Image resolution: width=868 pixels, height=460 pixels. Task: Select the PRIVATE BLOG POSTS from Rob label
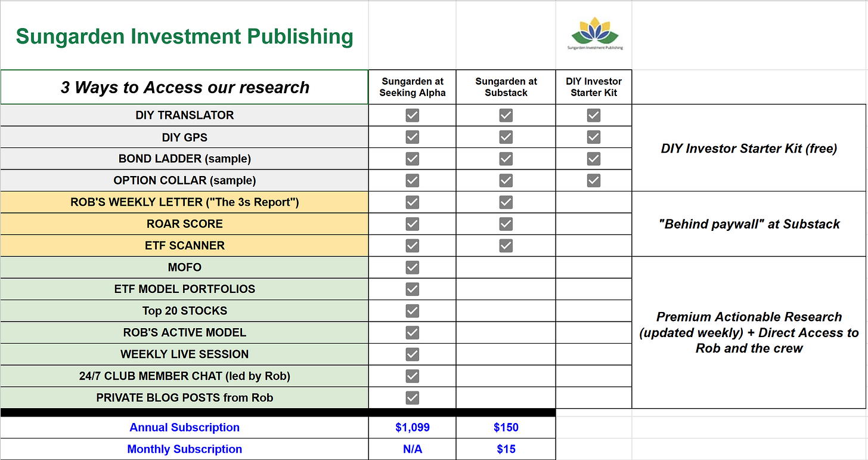pos(185,397)
